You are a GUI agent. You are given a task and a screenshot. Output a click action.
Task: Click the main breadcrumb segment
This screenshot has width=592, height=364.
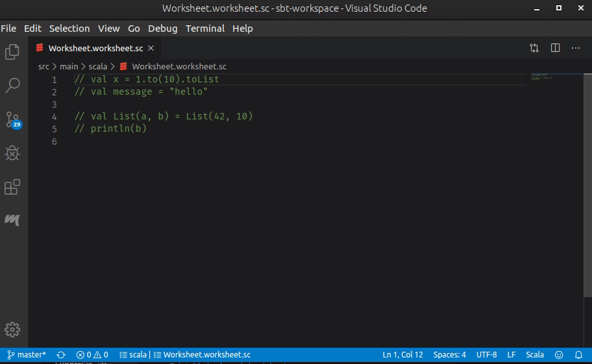point(69,66)
